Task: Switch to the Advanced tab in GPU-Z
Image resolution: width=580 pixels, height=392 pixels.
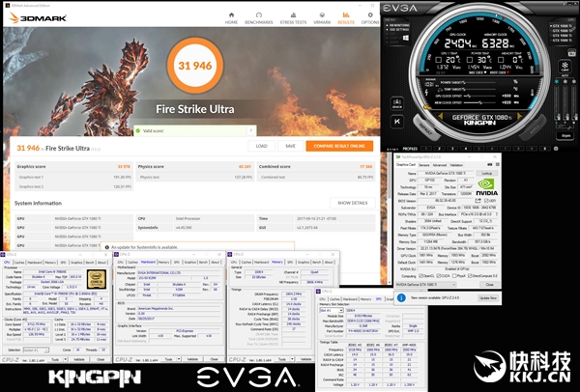Action: 440,165
